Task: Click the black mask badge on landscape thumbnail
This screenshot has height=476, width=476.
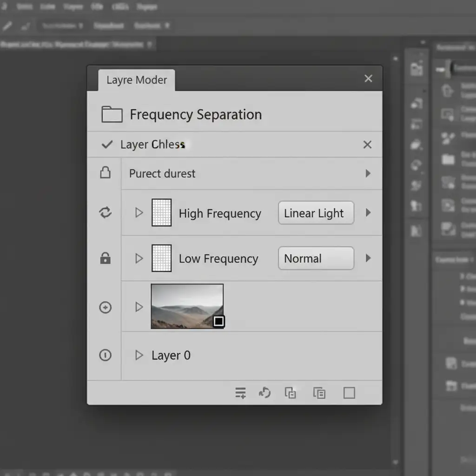Action: [218, 321]
